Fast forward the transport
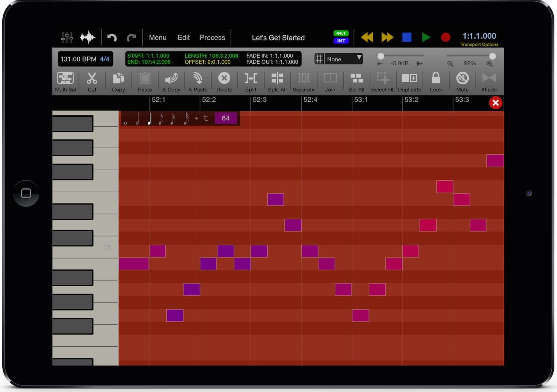This screenshot has height=392, width=557. click(387, 37)
